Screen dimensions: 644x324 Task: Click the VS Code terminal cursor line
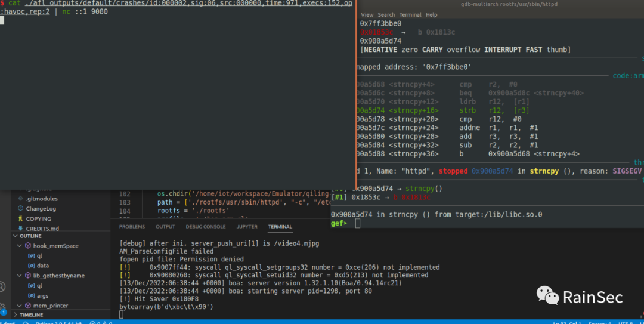pyautogui.click(x=121, y=314)
